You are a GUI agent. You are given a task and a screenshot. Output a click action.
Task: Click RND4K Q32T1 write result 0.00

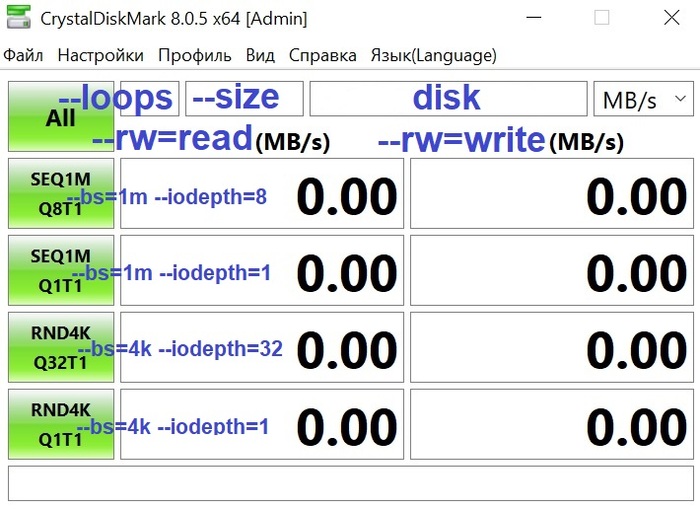tap(552, 347)
